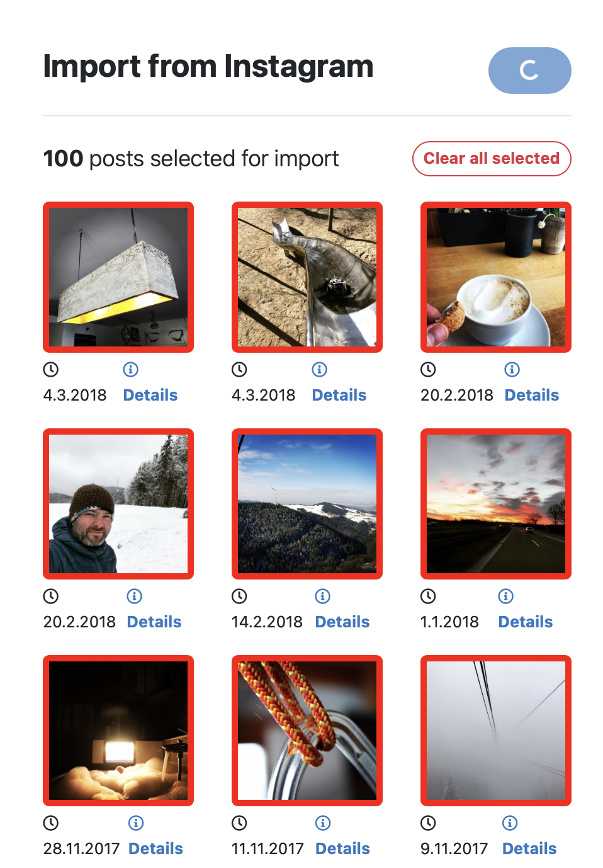Toggle the cappuccino cup photo selection
603x868 pixels.
pyautogui.click(x=496, y=277)
